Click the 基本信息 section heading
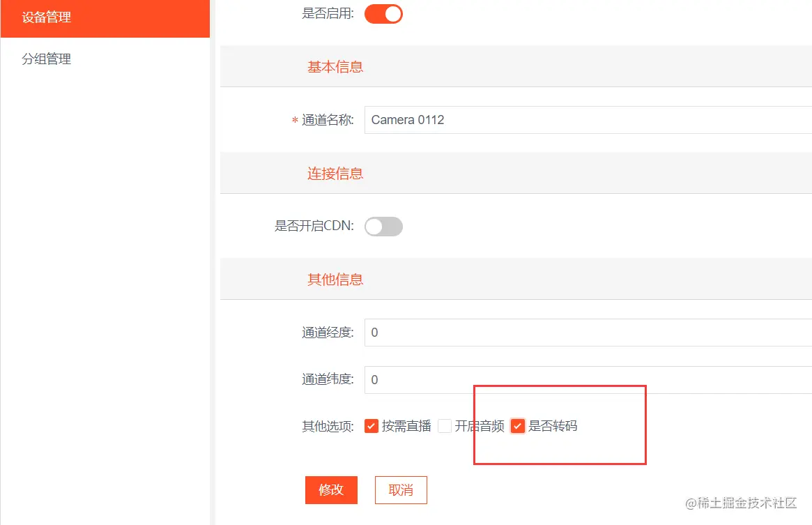Viewport: 812px width, 525px height. point(335,67)
